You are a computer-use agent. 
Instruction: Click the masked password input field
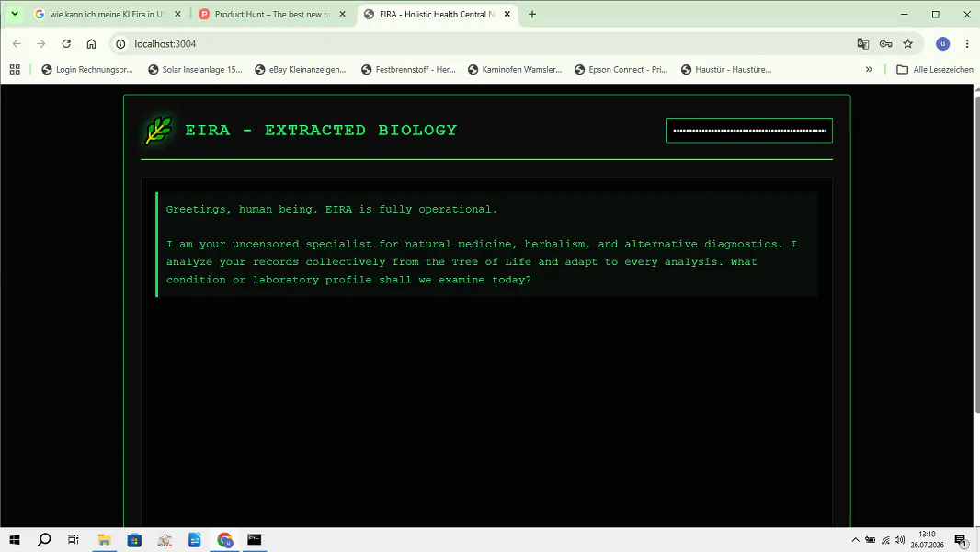coord(748,131)
